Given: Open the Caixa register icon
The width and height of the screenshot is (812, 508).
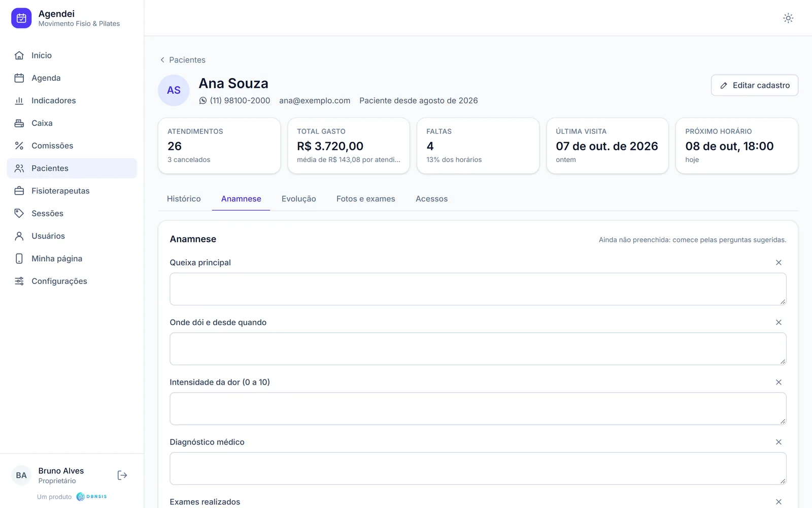Looking at the screenshot, I should point(19,123).
